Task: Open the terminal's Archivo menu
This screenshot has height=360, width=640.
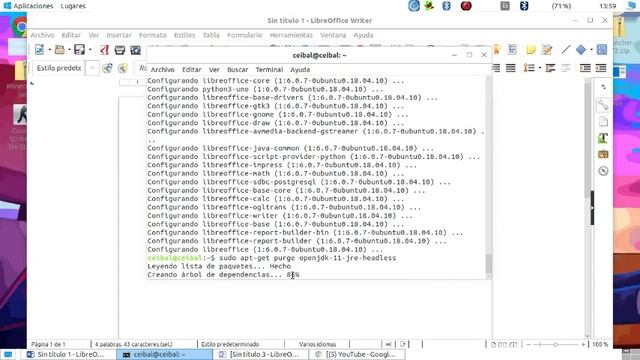Action: point(162,70)
